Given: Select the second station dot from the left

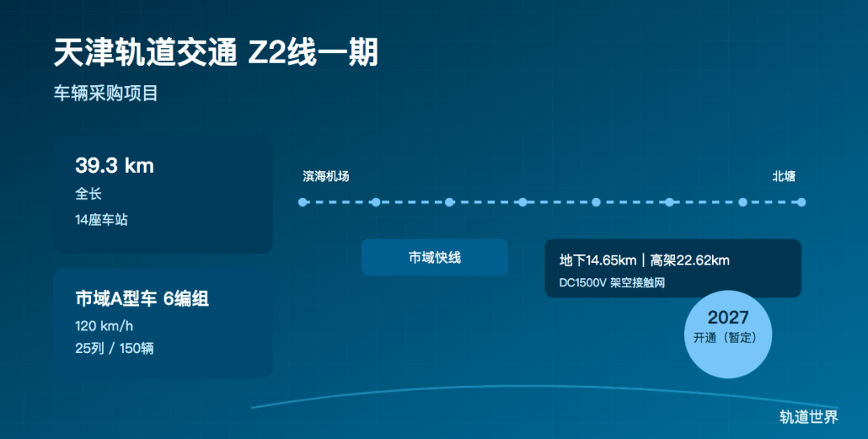Looking at the screenshot, I should tap(375, 202).
